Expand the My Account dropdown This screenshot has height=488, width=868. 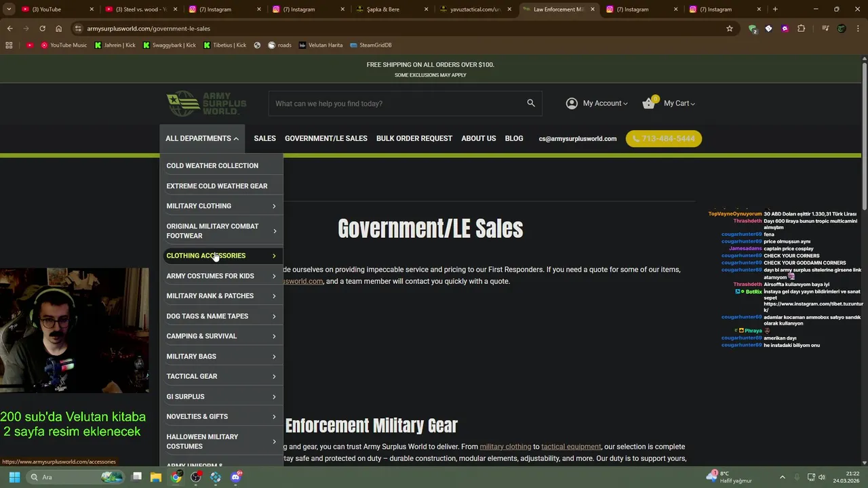(x=605, y=103)
